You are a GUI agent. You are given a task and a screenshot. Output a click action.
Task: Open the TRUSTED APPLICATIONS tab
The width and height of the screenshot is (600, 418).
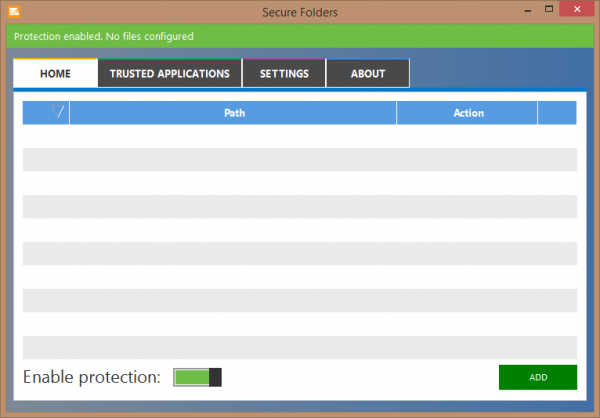click(170, 73)
